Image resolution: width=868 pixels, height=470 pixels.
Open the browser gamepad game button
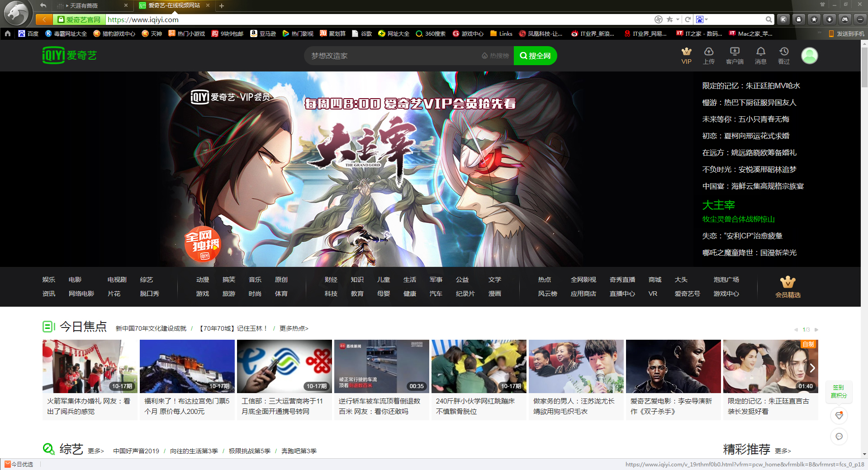coord(844,19)
